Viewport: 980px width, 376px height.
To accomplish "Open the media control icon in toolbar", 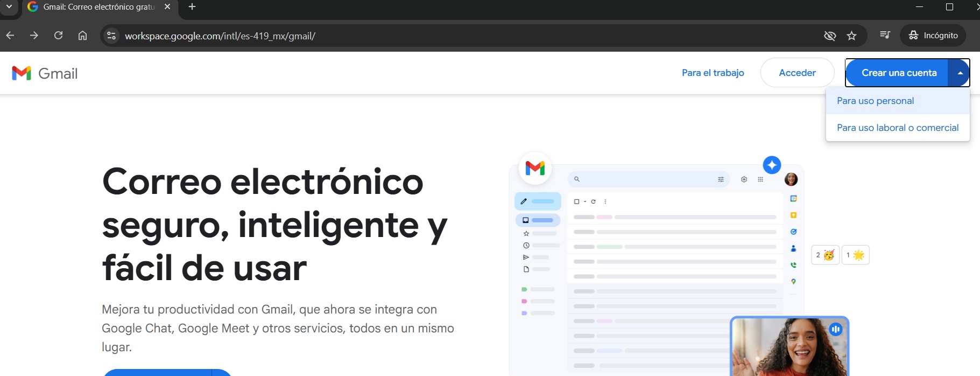I will click(885, 35).
